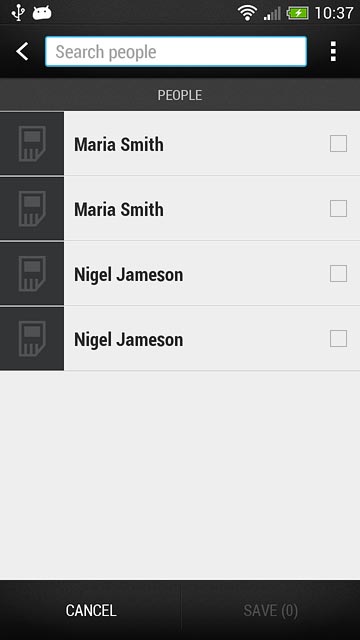Tap SIM card icon beside first Maria Smith
This screenshot has height=640, width=360.
coord(32,144)
